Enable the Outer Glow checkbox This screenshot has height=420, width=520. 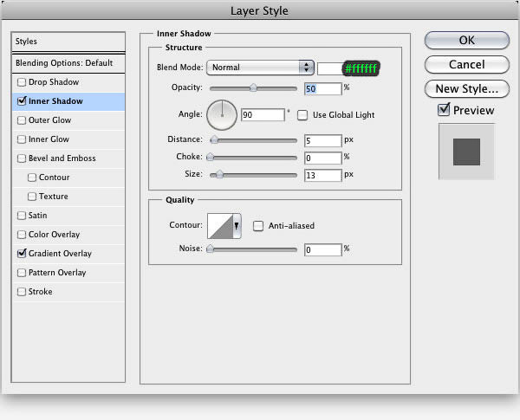pos(22,120)
